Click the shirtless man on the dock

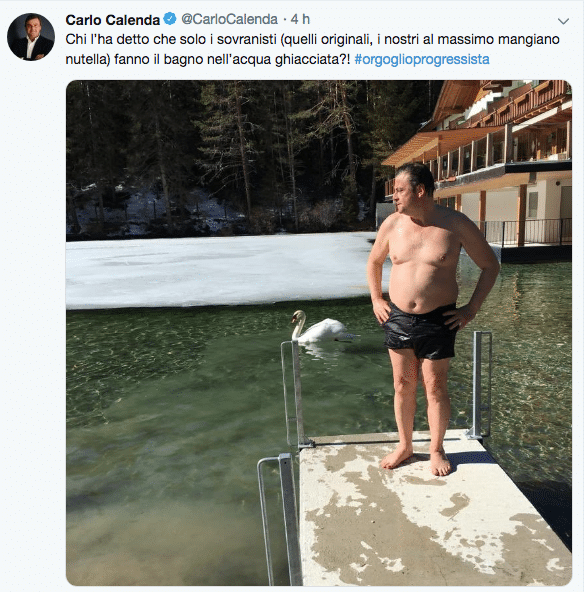[x=430, y=319]
